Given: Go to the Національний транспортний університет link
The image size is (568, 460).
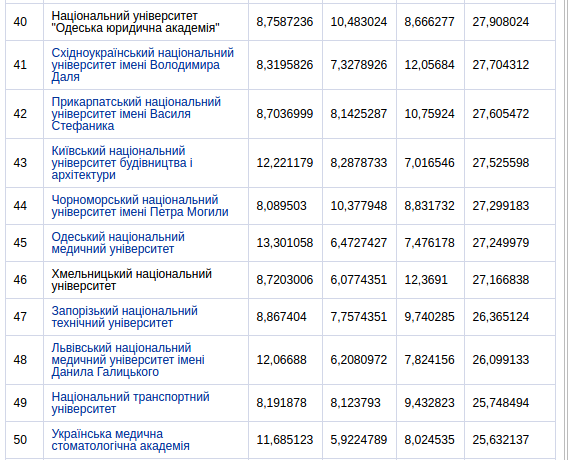Looking at the screenshot, I should click(x=130, y=403).
